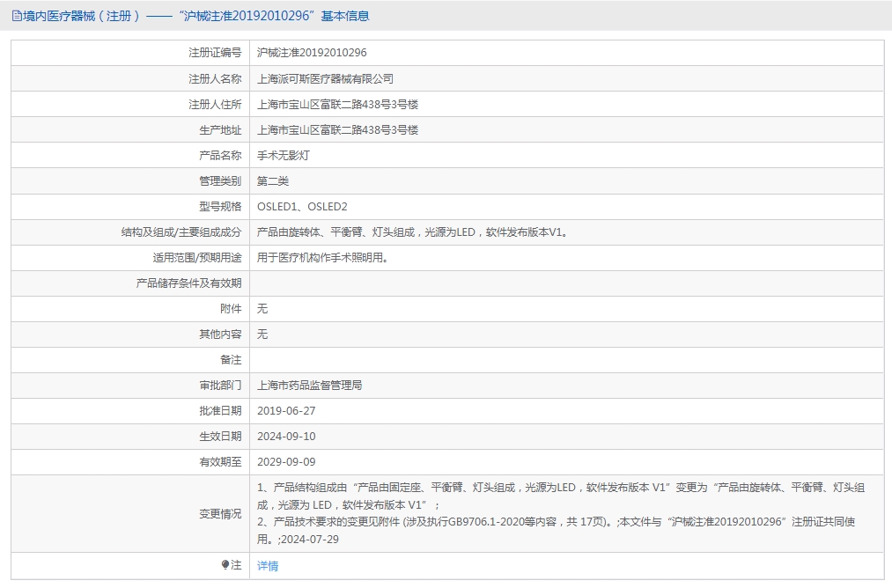The height and width of the screenshot is (588, 892).
Task: Click the 有效期至 label
Action: pyautogui.click(x=220, y=462)
